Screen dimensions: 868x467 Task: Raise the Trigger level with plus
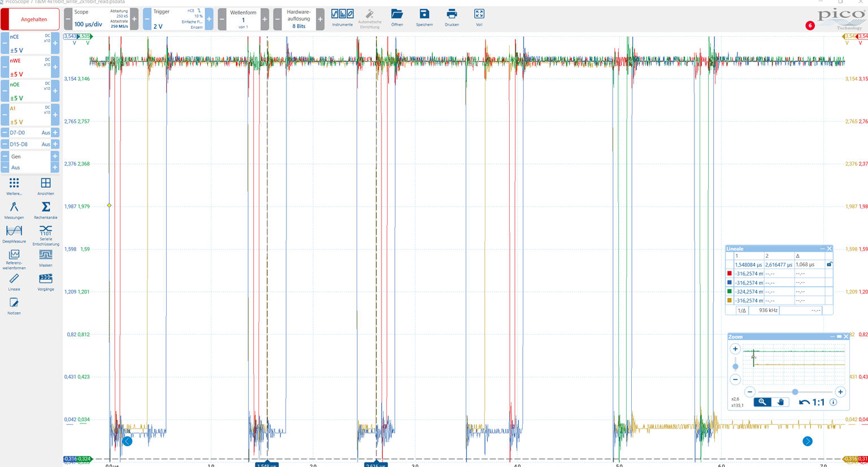pyautogui.click(x=209, y=19)
